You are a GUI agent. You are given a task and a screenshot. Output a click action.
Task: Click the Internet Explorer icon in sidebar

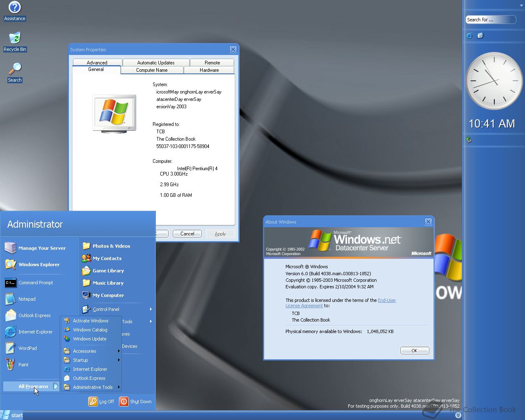[x=469, y=36]
